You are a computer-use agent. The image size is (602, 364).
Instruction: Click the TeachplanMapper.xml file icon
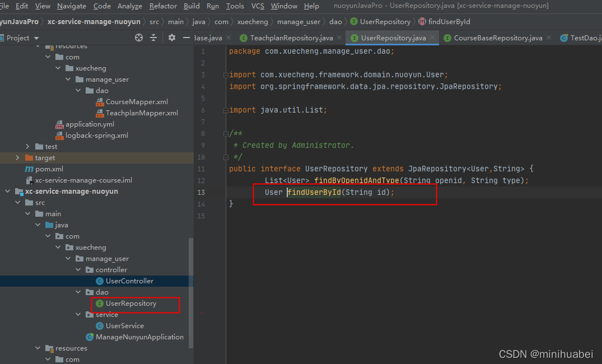click(100, 113)
